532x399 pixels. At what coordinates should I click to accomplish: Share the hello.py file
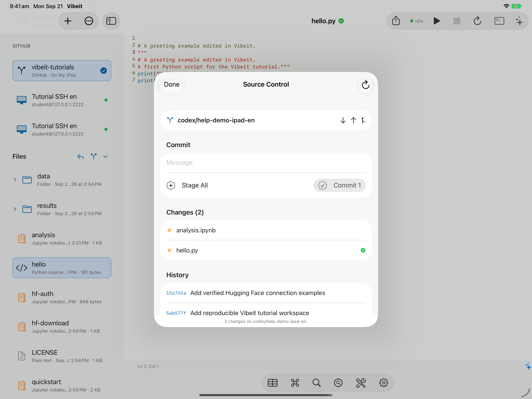pos(396,21)
